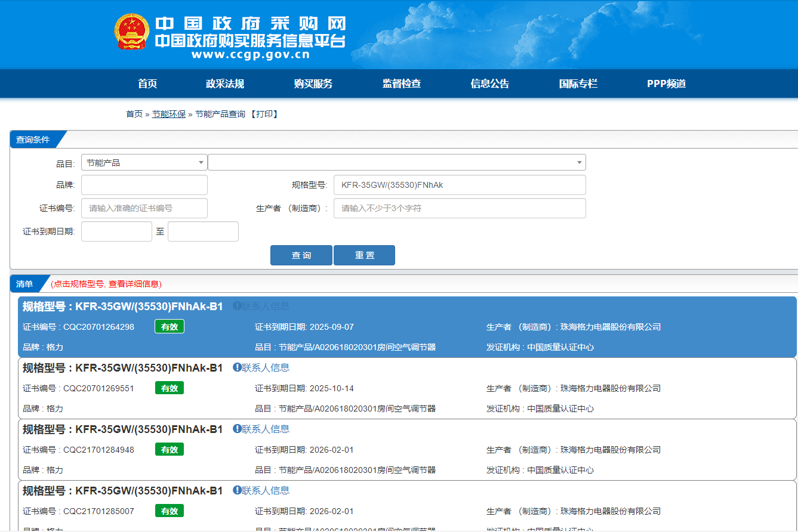Click the 生产者（制造商） manufacturer input
The height and width of the screenshot is (532, 798).
(460, 208)
